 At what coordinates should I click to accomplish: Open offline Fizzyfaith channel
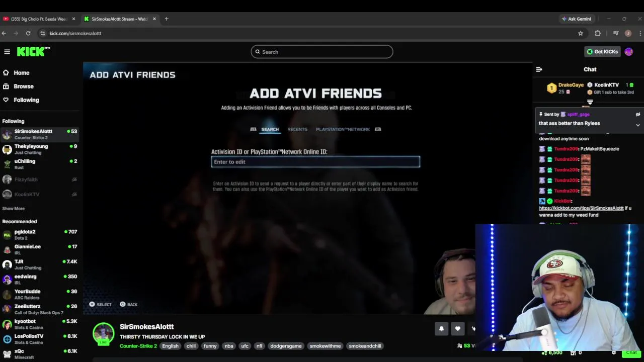(x=40, y=179)
